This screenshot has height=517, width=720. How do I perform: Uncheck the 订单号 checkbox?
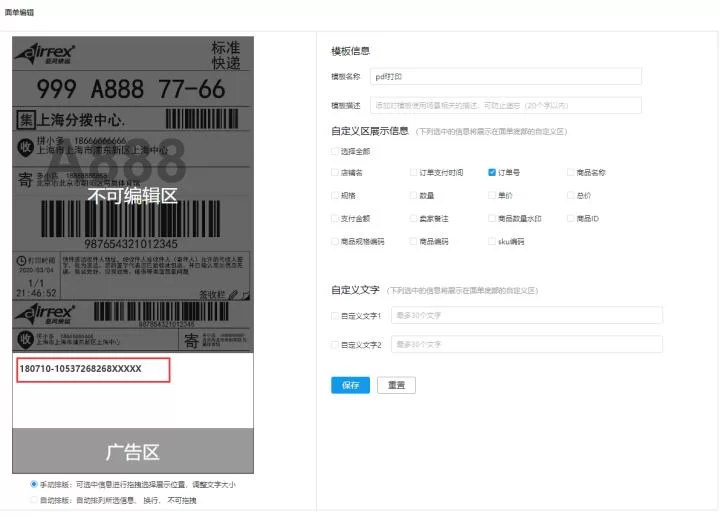pyautogui.click(x=492, y=172)
